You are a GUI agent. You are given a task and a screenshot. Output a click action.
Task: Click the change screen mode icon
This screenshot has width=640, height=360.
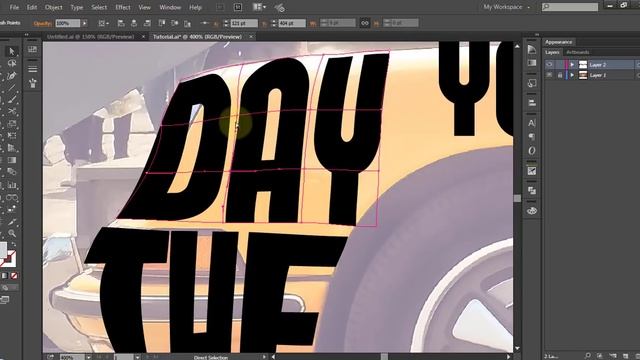point(5,300)
